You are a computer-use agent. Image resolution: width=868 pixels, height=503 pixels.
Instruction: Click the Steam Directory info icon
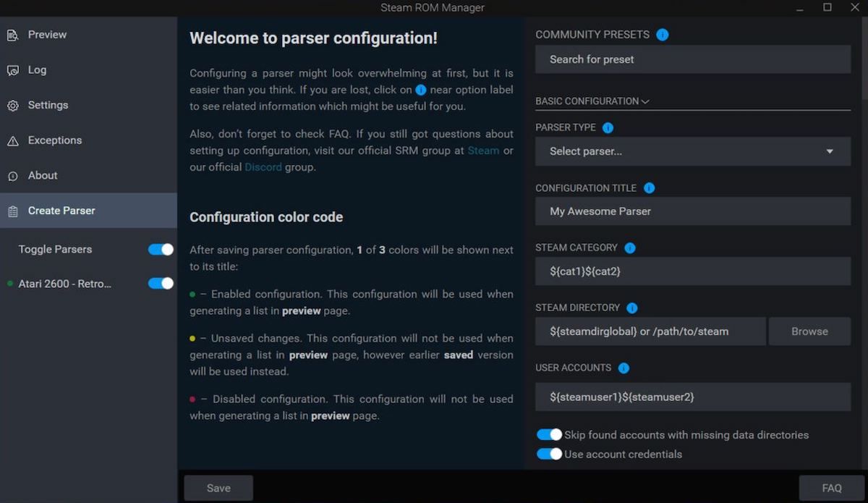[632, 308]
